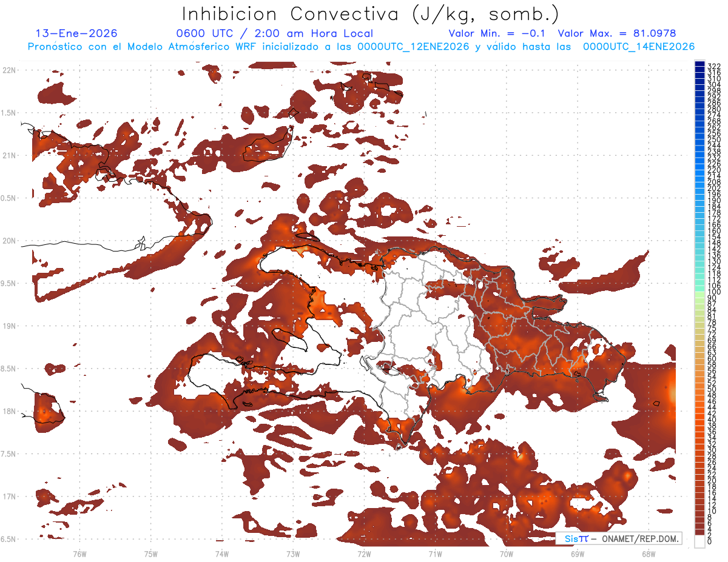Click the "68W" longitude label
The image size is (728, 562).
coord(648,554)
